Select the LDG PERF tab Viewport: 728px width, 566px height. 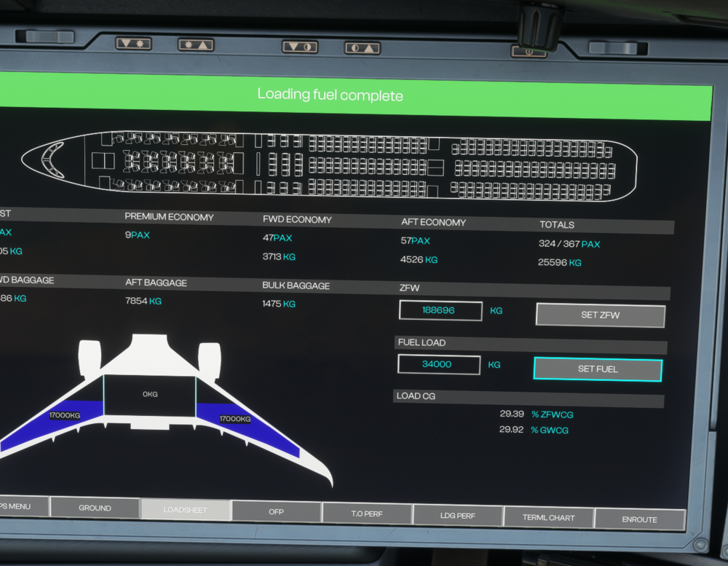(x=458, y=516)
